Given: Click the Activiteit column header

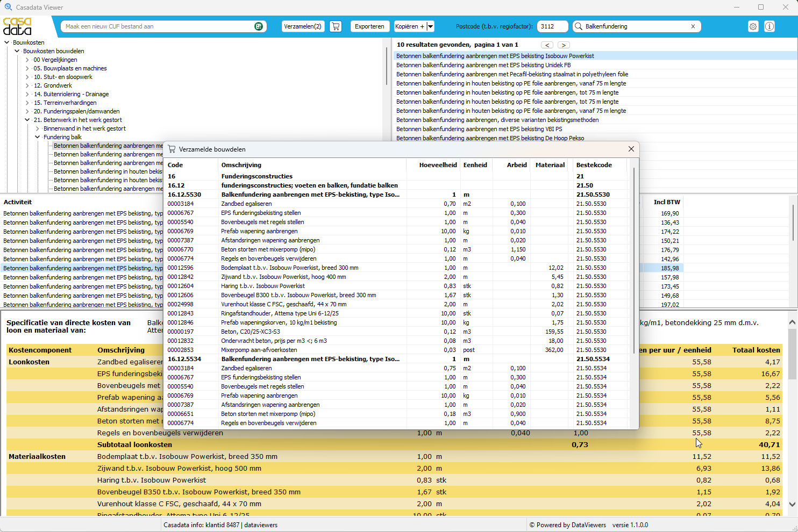Looking at the screenshot, I should pyautogui.click(x=18, y=202).
